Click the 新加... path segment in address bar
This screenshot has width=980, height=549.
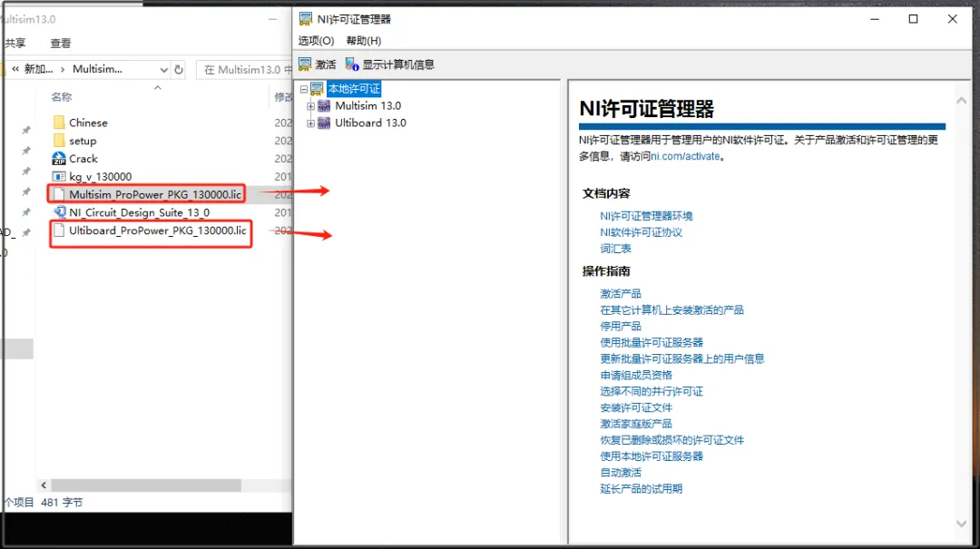coord(39,69)
